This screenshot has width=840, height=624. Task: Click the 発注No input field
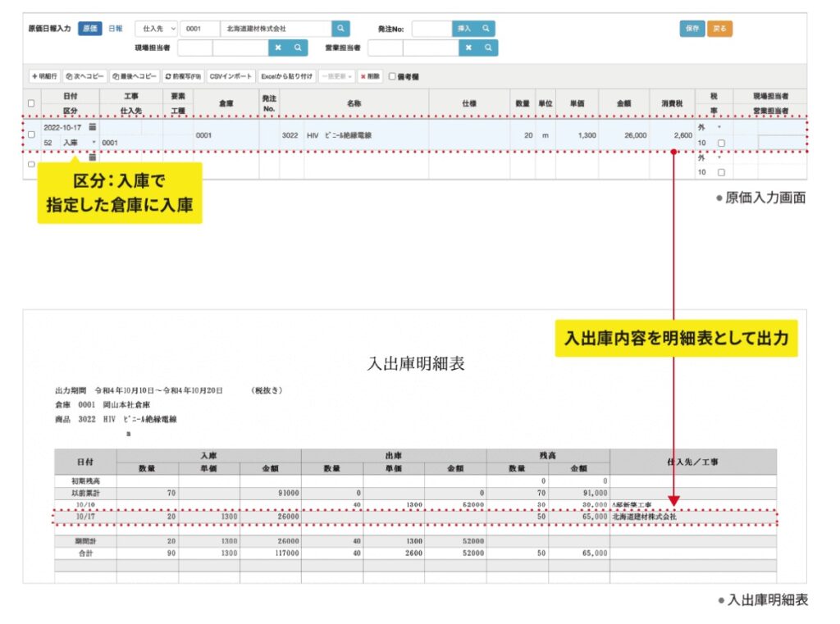[x=431, y=29]
